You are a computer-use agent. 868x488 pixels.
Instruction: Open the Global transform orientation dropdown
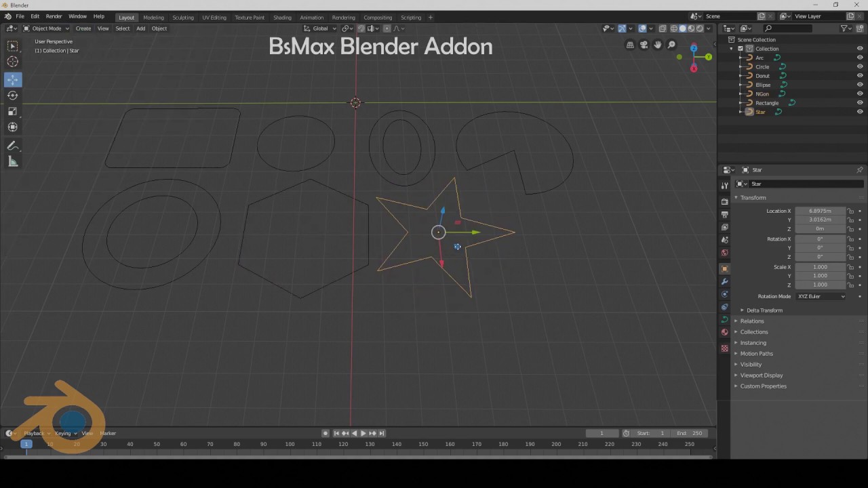(x=320, y=28)
